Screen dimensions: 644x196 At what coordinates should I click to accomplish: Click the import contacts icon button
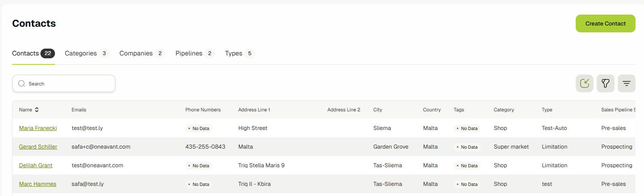coord(584,83)
